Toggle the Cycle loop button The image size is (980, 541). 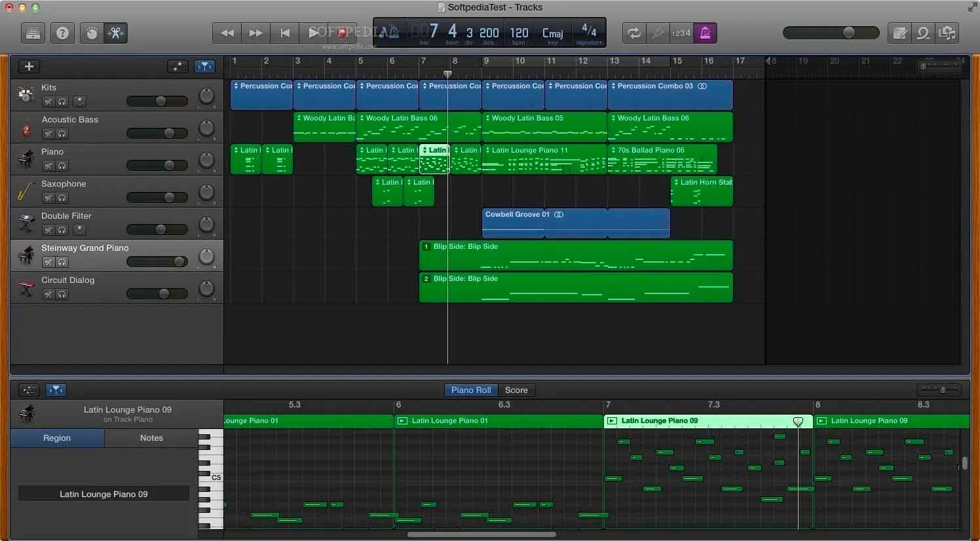coord(633,33)
